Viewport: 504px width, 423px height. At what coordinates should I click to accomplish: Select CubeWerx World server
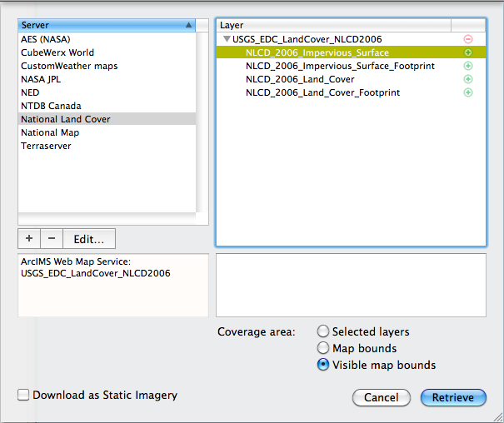(107, 52)
